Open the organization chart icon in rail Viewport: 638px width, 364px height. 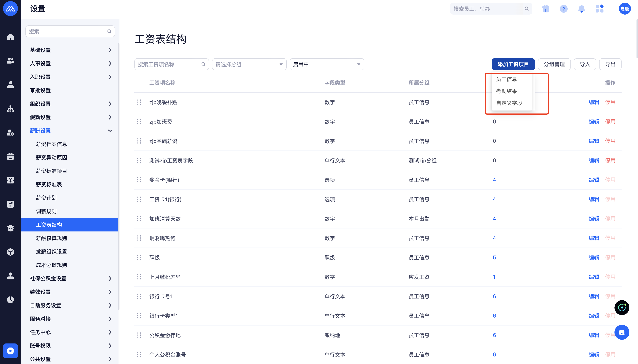tap(10, 108)
